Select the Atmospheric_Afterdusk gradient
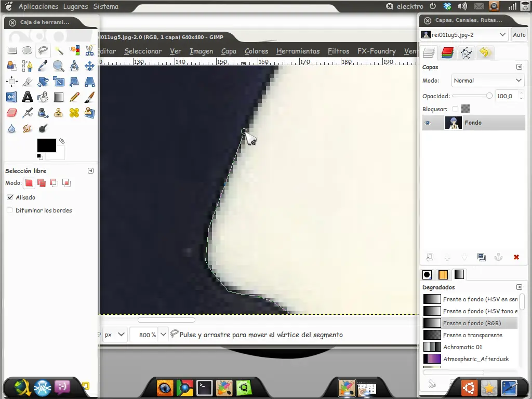 click(x=470, y=359)
